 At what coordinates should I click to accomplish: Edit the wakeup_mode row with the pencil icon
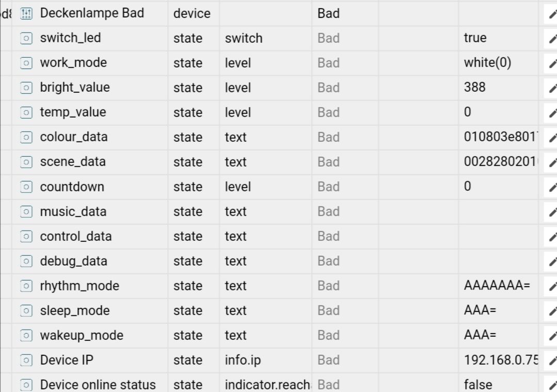click(552, 335)
